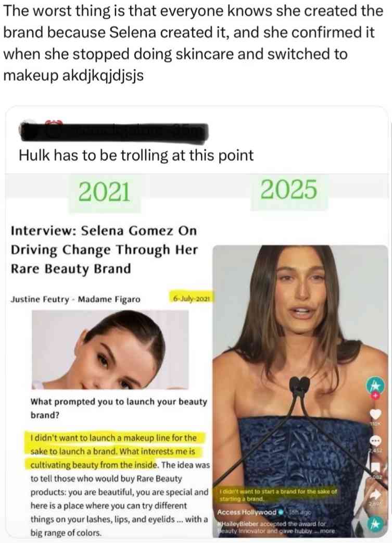This screenshot has width=392, height=543.
Task: Click the Selena Gomez article photo
Action: (x=110, y=350)
